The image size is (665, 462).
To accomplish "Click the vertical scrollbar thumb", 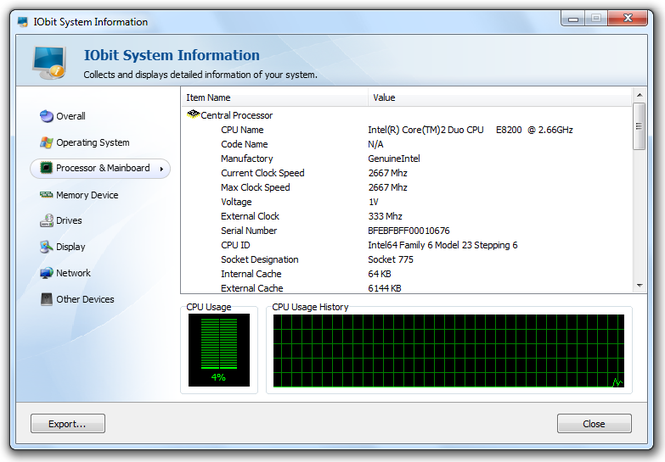I will coord(639,126).
